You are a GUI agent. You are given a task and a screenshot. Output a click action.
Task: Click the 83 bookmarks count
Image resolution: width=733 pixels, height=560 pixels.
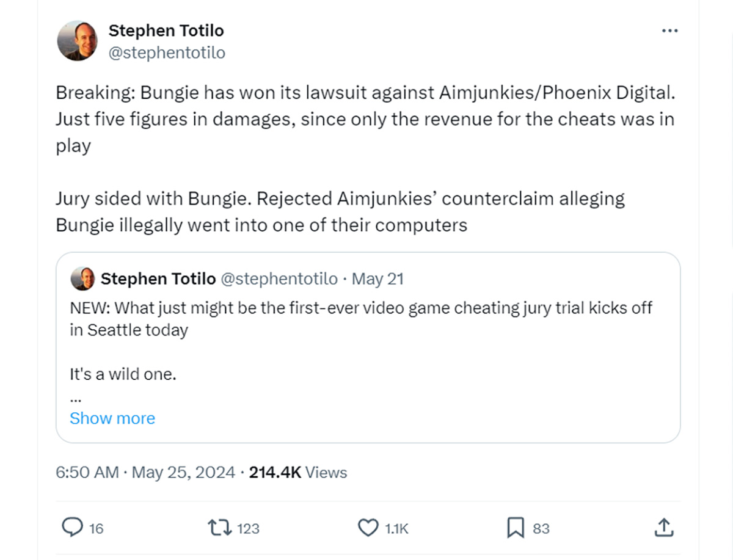point(541,528)
